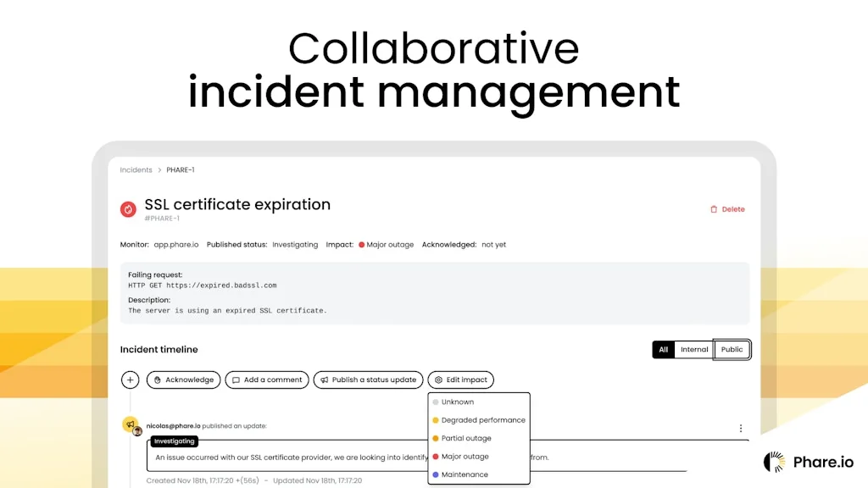Filter timeline to Public entries

click(732, 350)
